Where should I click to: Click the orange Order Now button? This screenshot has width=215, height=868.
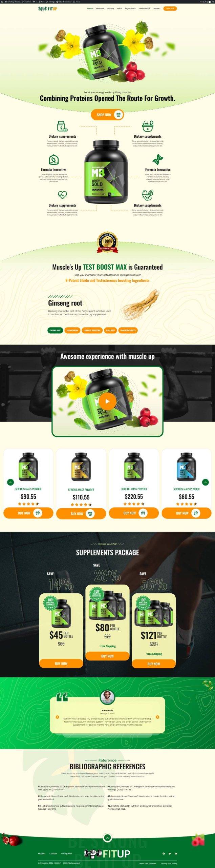[x=170, y=8]
